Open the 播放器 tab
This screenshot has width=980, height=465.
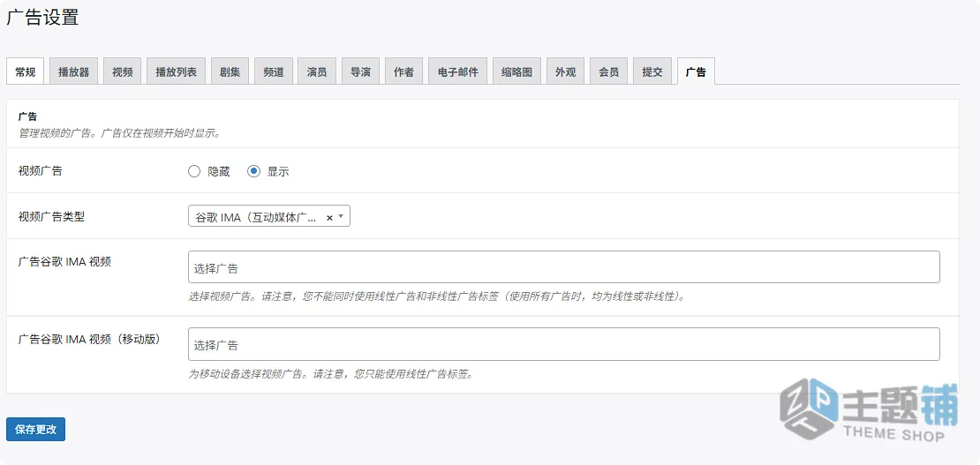click(74, 71)
